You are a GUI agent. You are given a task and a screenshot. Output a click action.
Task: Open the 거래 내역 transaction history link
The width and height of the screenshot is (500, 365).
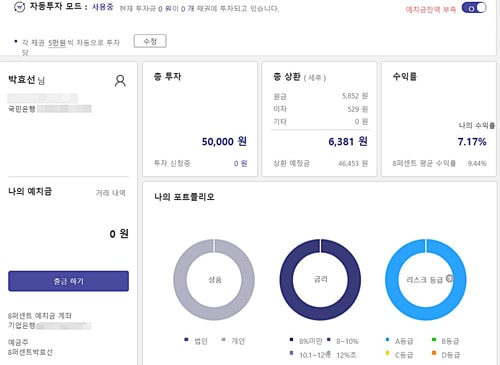pyautogui.click(x=111, y=193)
